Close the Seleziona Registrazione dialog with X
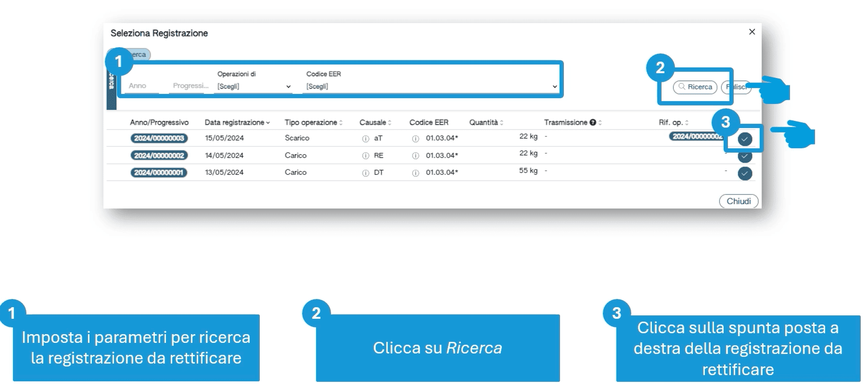 [752, 32]
